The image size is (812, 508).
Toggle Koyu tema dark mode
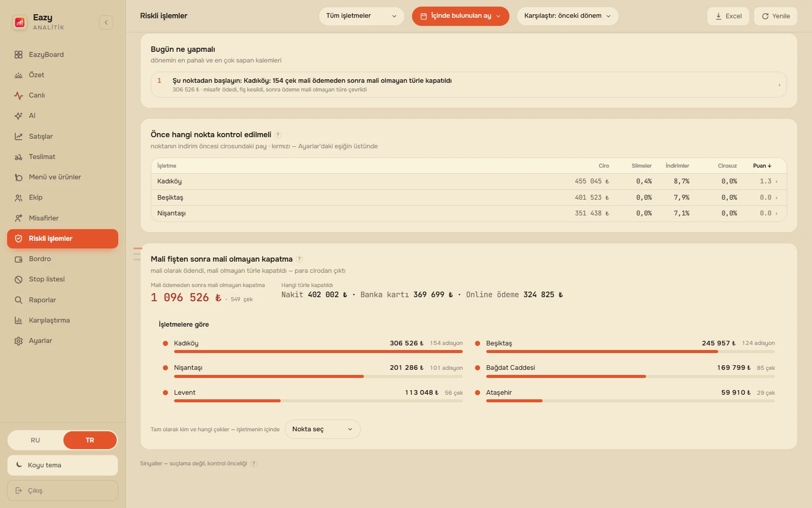62,465
